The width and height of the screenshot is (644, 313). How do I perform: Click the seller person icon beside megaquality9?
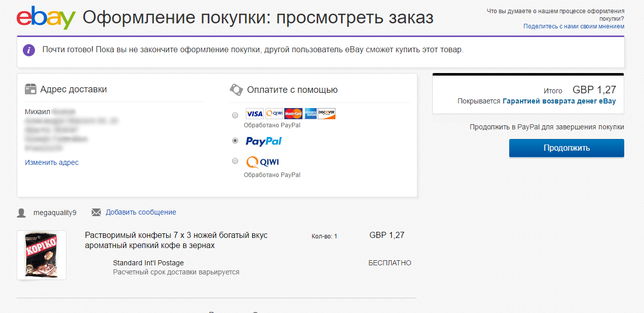coord(21,213)
